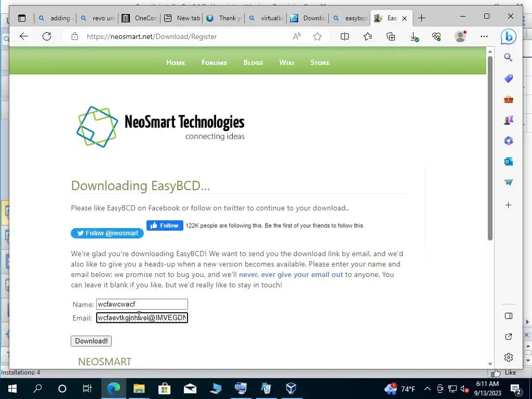Switch to the 'Thank y' tab
The image size is (532, 399).
click(224, 18)
